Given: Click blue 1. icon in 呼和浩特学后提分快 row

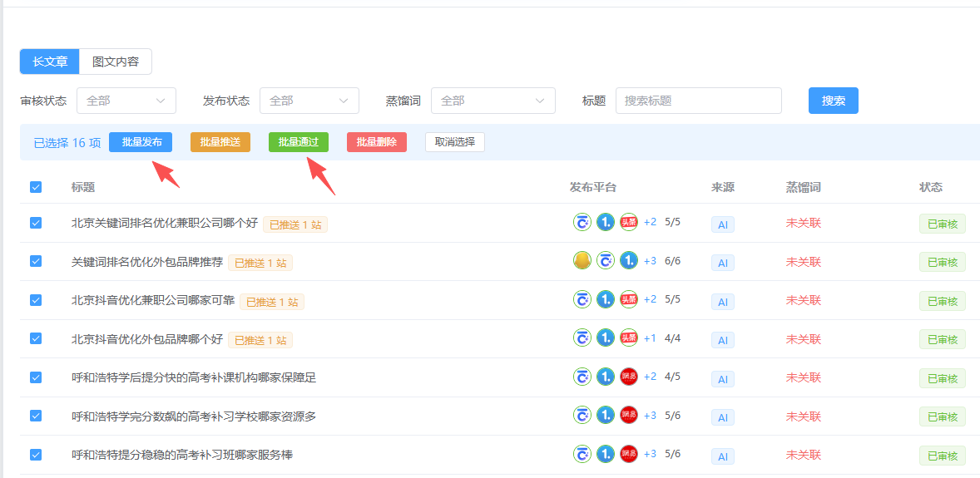Looking at the screenshot, I should [x=606, y=377].
